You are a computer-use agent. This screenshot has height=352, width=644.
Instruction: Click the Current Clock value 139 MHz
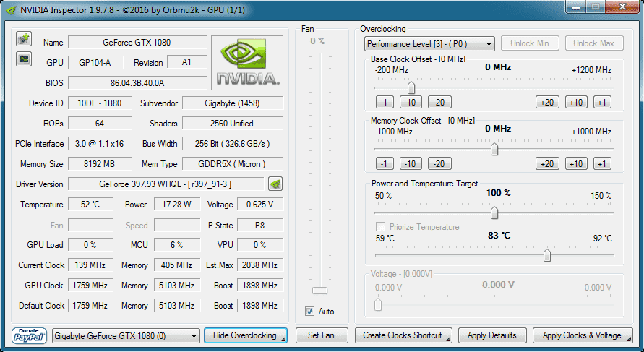coord(90,265)
